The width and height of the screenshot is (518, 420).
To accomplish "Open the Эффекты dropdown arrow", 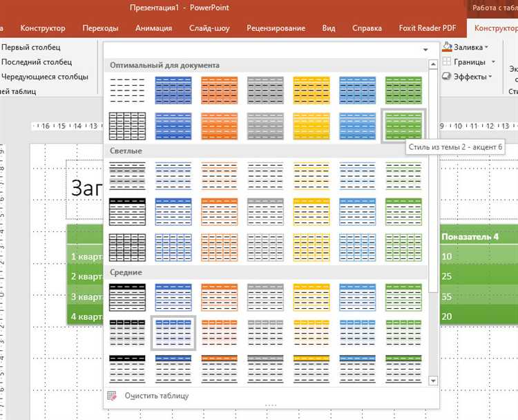I will [490, 77].
